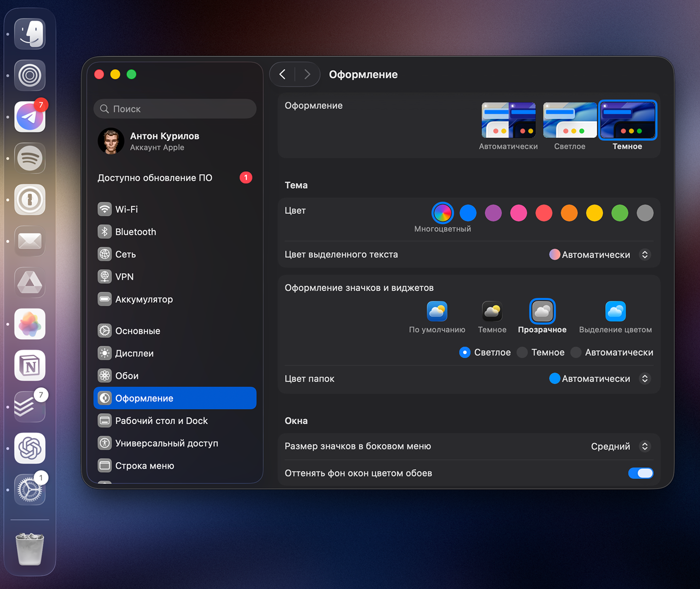Toggle the wallpaper tinting (Оттенять фон окон) switch
The height and width of the screenshot is (589, 700).
point(640,473)
